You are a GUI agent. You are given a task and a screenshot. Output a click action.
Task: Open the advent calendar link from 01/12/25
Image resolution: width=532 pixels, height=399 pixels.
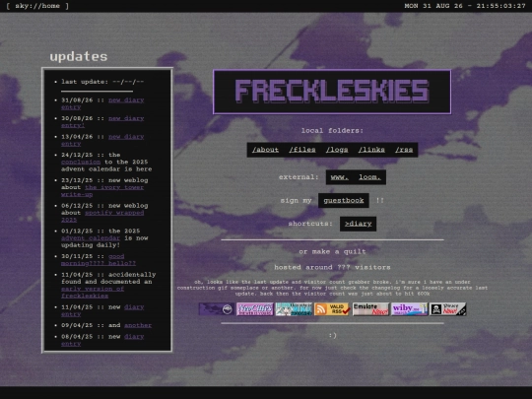pyautogui.click(x=91, y=238)
